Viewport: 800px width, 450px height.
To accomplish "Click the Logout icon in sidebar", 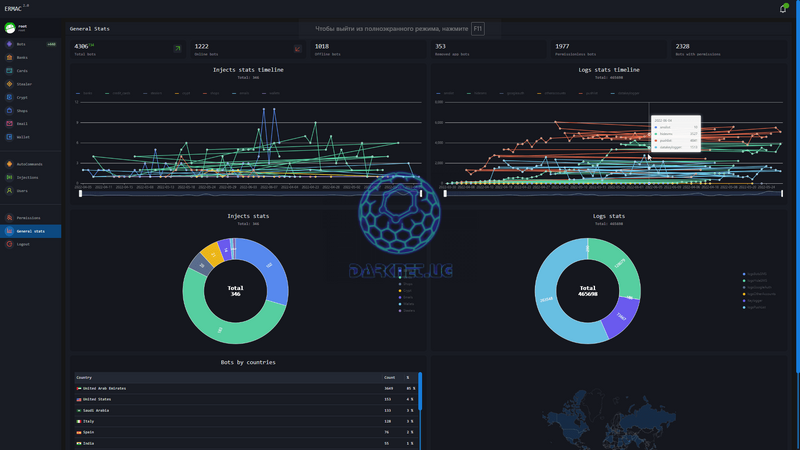I will [9, 244].
